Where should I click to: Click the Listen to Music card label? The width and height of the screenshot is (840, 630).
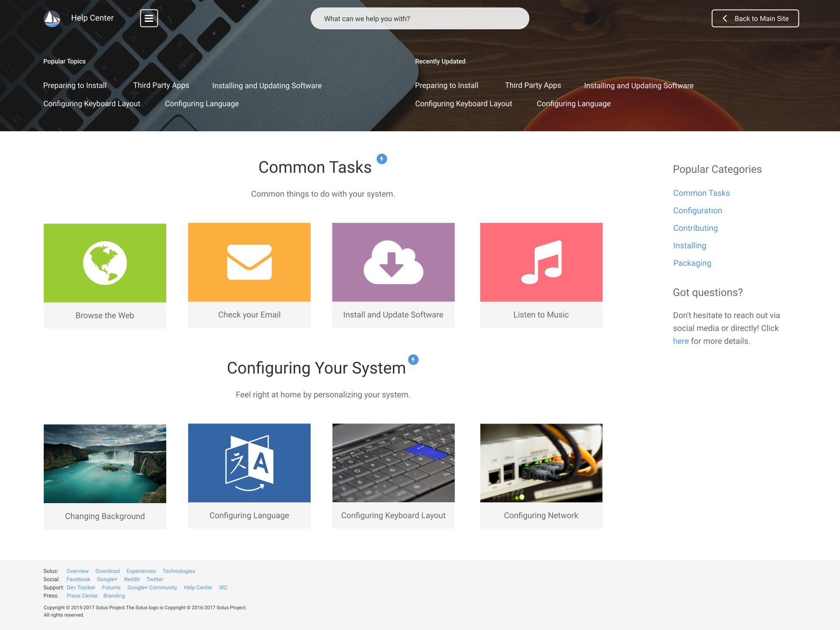tap(541, 315)
